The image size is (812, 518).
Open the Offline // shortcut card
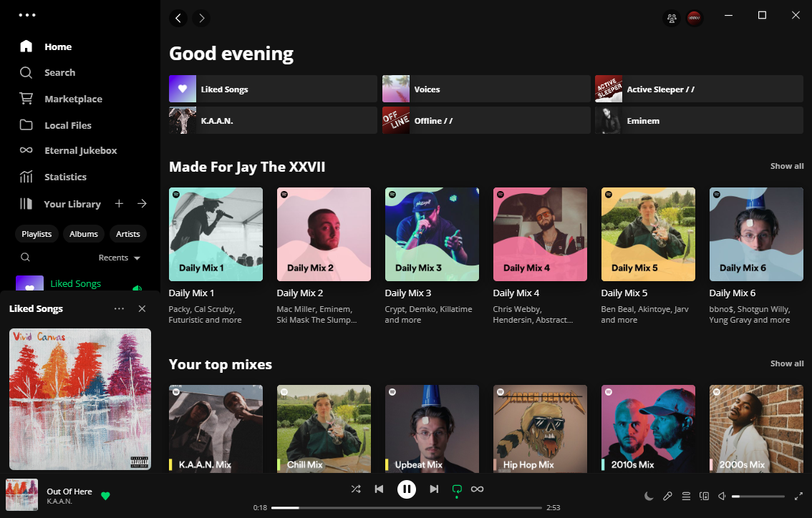coord(486,121)
